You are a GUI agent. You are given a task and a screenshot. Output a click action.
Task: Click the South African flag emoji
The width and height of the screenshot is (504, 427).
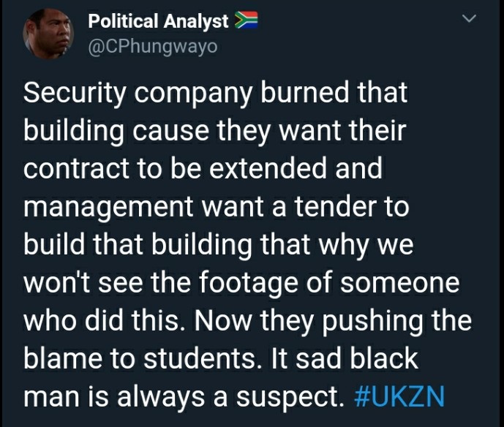(x=246, y=20)
